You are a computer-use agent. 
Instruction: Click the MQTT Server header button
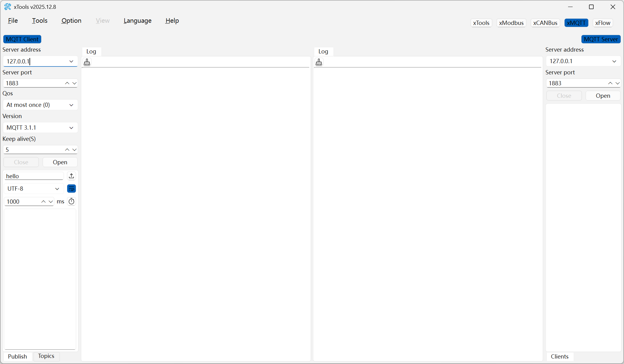[x=601, y=39]
